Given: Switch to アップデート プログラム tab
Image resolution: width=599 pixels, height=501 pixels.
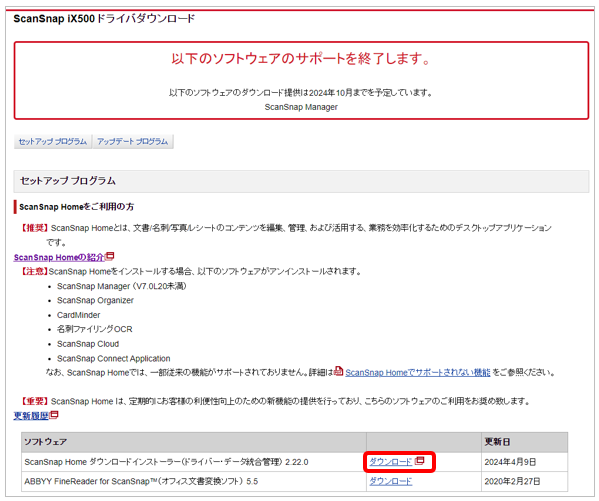Looking at the screenshot, I should (132, 141).
